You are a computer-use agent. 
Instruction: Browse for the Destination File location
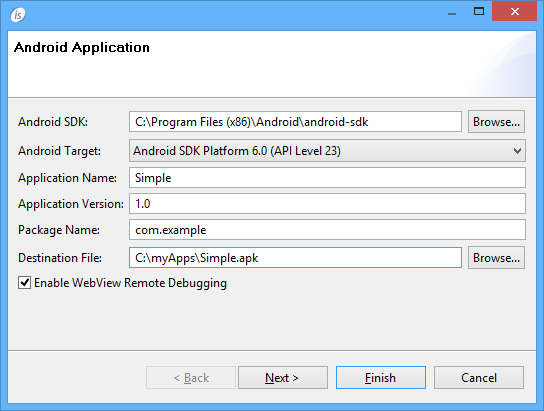click(496, 258)
